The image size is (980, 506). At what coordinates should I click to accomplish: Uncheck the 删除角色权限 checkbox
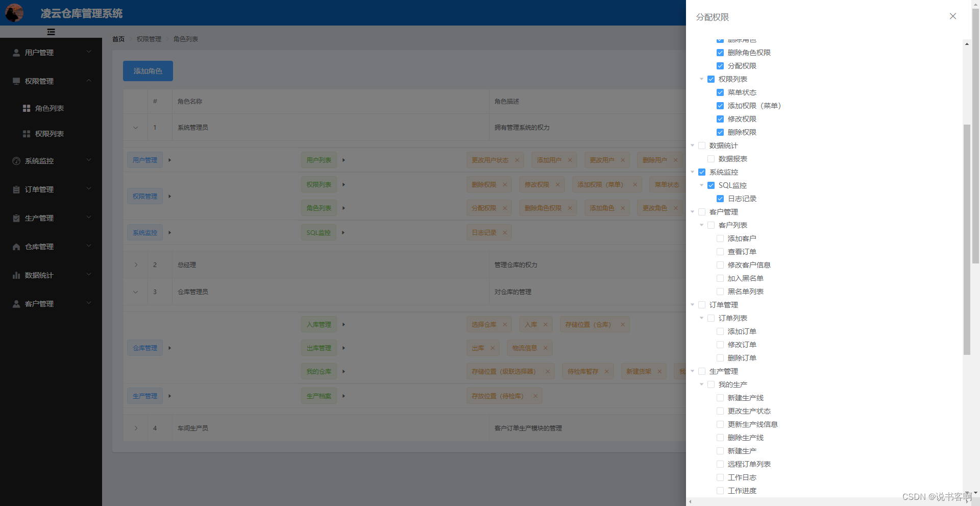(720, 53)
